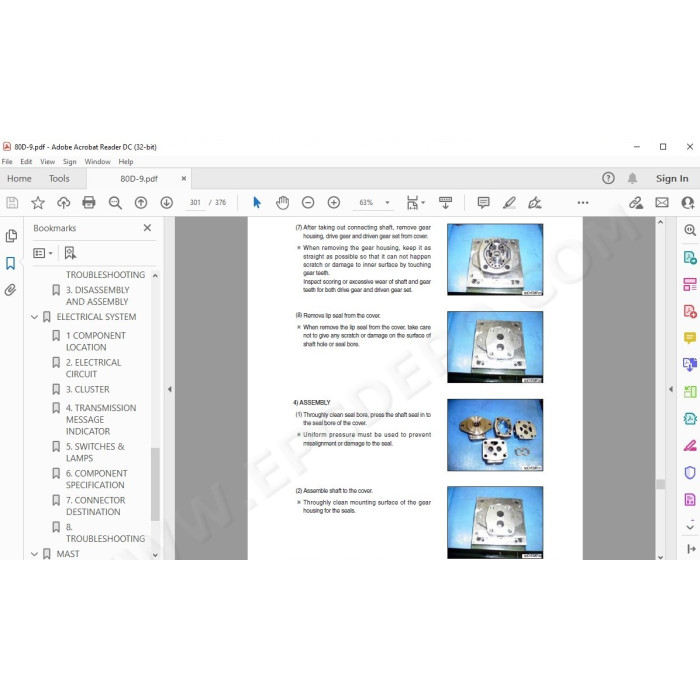Viewport: 700px width, 700px height.
Task: Click the page number input field
Action: tap(195, 203)
